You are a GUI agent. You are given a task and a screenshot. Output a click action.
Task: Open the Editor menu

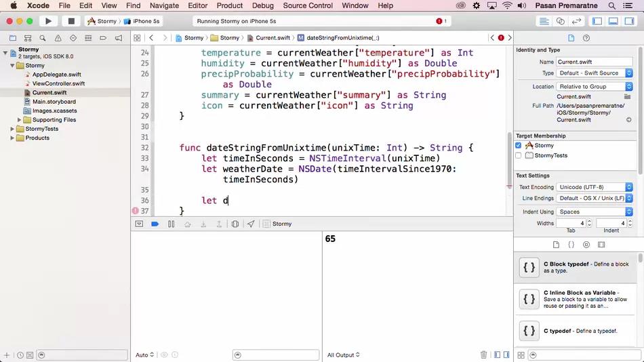point(197,5)
